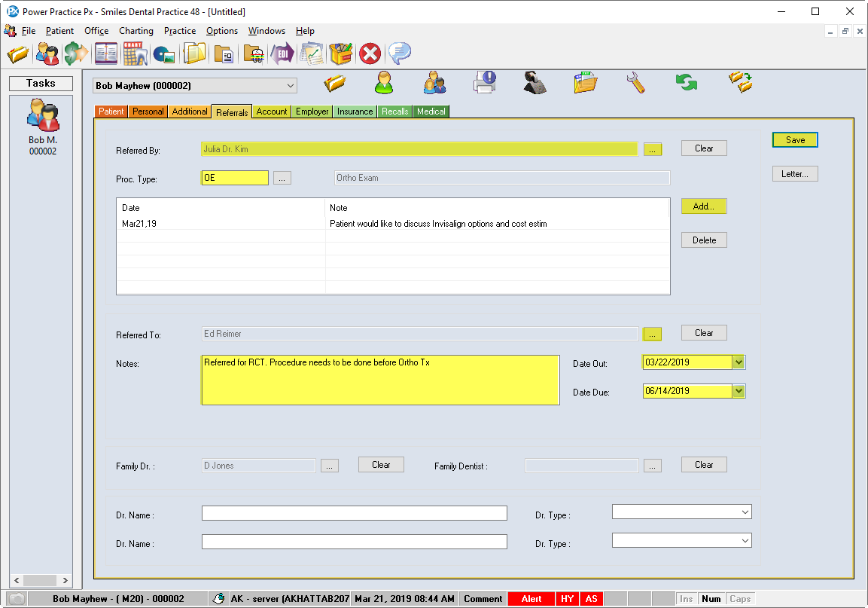Screen dimensions: 868x608
Task: Click the green refresh arrows icon
Action: pyautogui.click(x=686, y=82)
